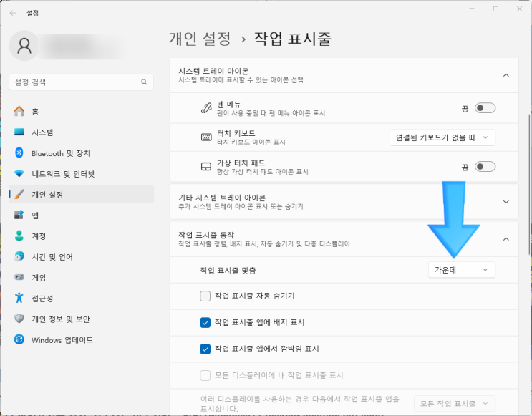
Task: Uncheck 작업 표시줄 앱에서 깜박임 표시
Action: [x=205, y=349]
